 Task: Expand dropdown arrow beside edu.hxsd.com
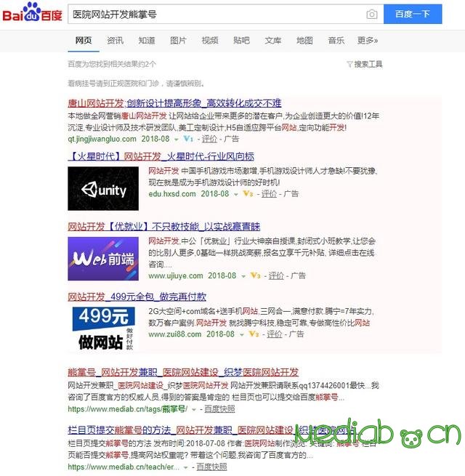236,194
